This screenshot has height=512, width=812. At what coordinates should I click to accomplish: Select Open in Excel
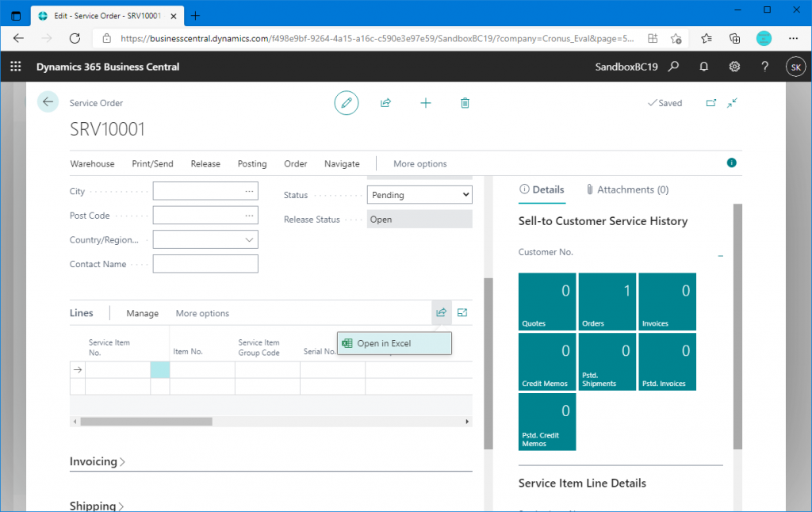[394, 343]
